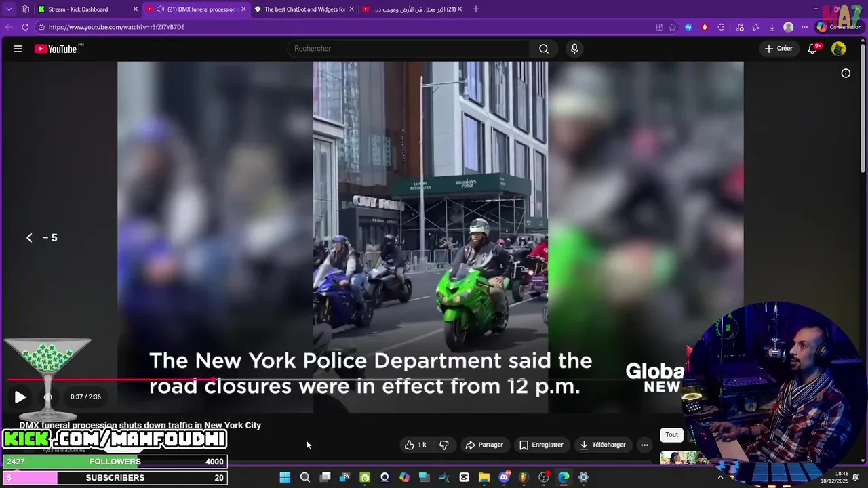Reload the current page

25,27
